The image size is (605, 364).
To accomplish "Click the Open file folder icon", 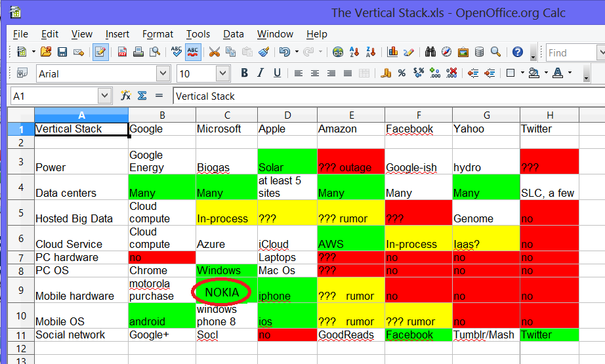I will 46,52.
